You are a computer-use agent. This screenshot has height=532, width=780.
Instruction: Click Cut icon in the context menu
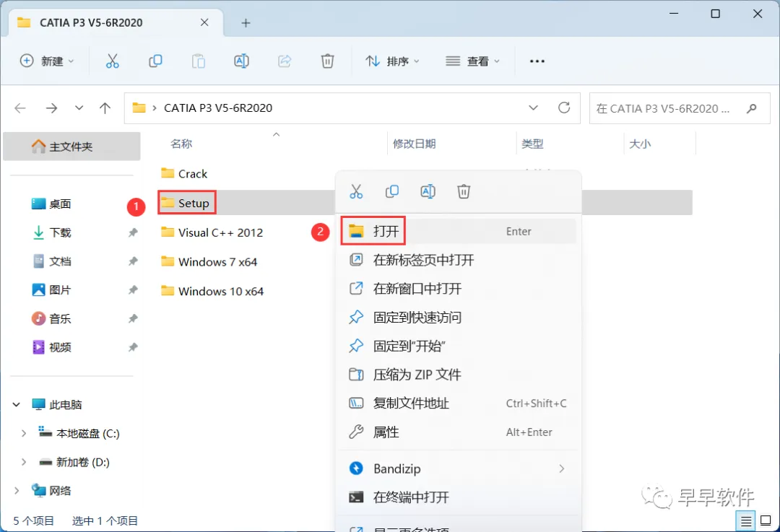tap(356, 191)
